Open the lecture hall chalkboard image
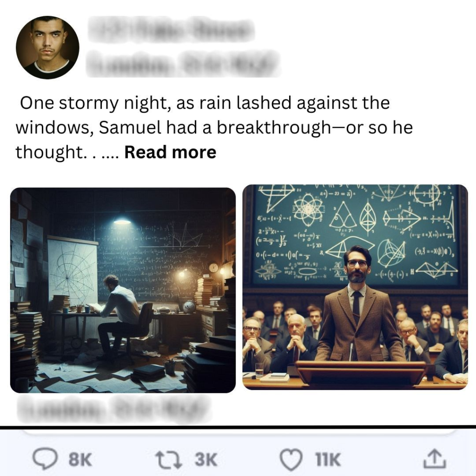Image resolution: width=476 pixels, height=476 pixels. point(355,287)
